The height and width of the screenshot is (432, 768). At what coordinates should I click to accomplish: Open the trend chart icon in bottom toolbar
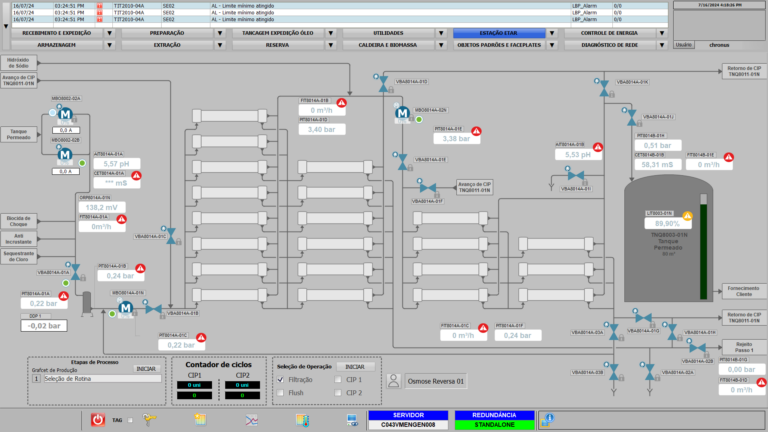pos(251,420)
